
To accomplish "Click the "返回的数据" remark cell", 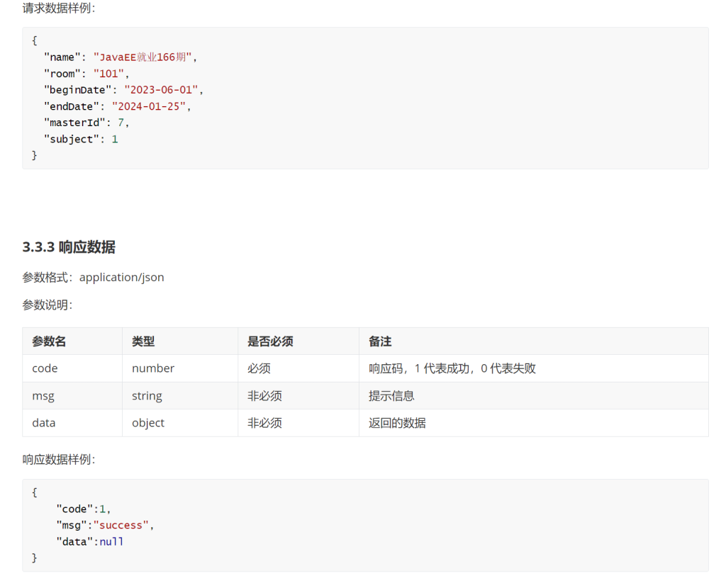I will click(397, 423).
